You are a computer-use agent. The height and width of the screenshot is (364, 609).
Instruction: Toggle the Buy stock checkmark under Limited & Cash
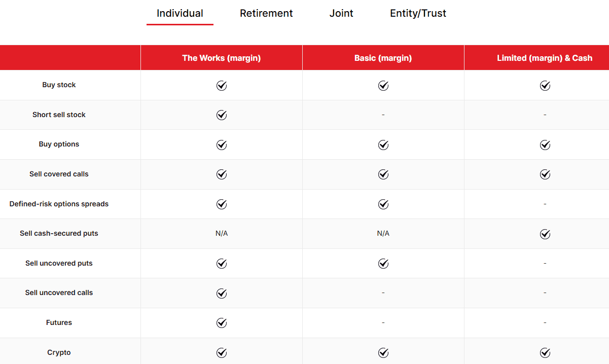coord(545,86)
